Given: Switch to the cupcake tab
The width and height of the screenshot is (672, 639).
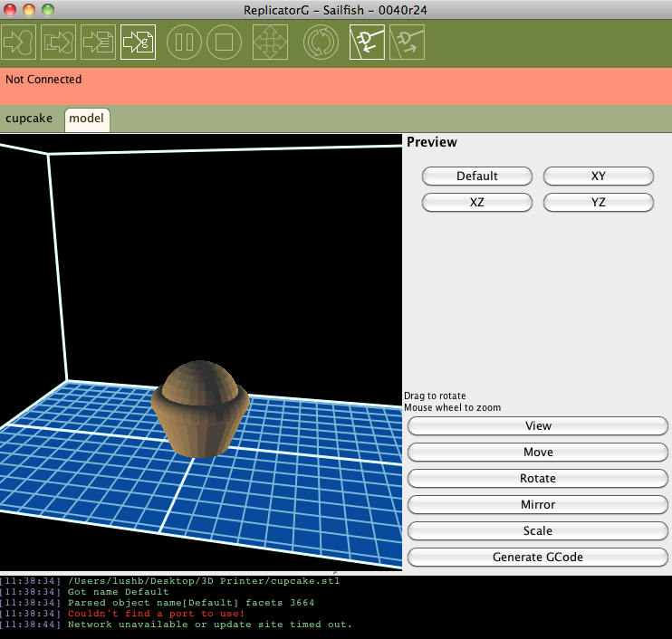Looking at the screenshot, I should coord(29,119).
